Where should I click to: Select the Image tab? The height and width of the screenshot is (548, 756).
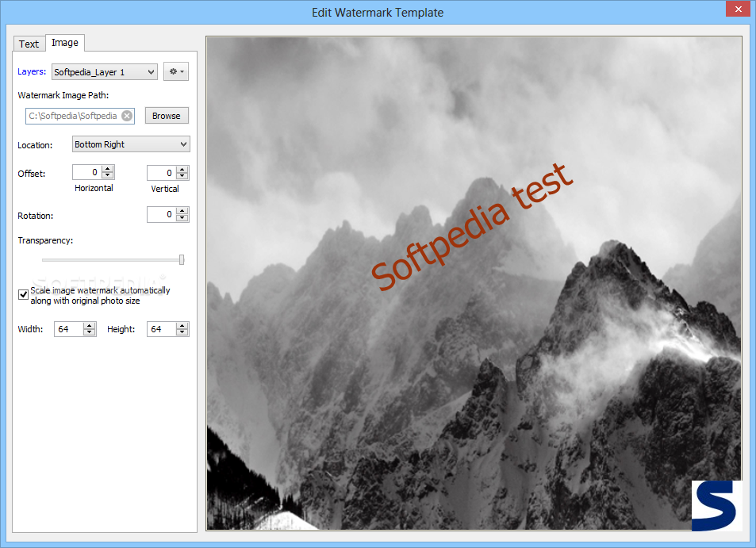65,43
